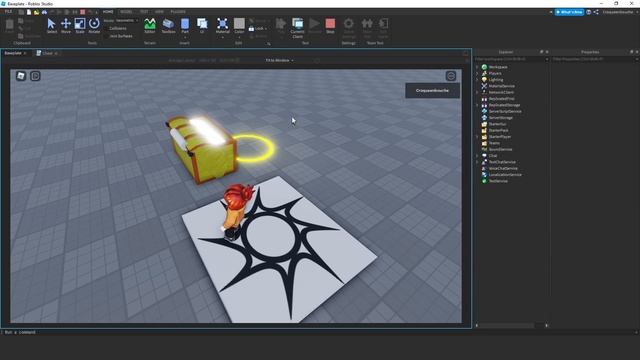Click the What's New button
The height and width of the screenshot is (360, 640).
tap(569, 12)
